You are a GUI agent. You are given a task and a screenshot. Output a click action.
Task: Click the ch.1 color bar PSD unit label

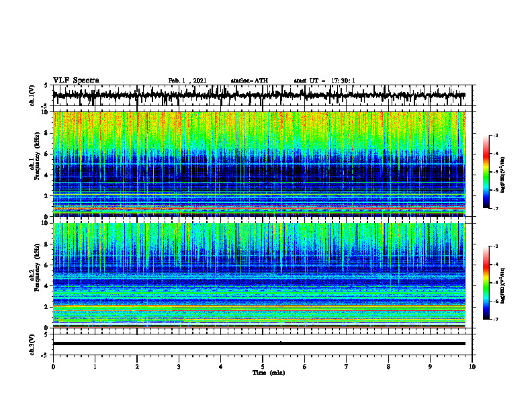click(503, 175)
